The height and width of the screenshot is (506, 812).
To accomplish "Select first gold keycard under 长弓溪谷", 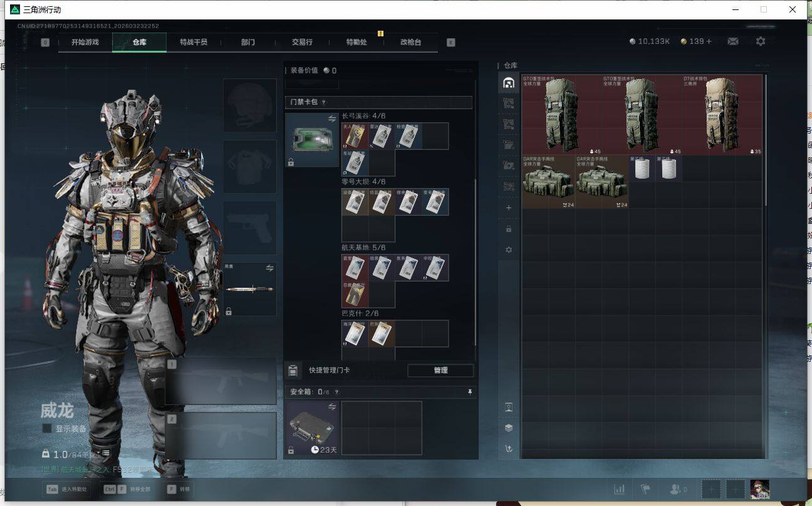I will click(x=355, y=135).
